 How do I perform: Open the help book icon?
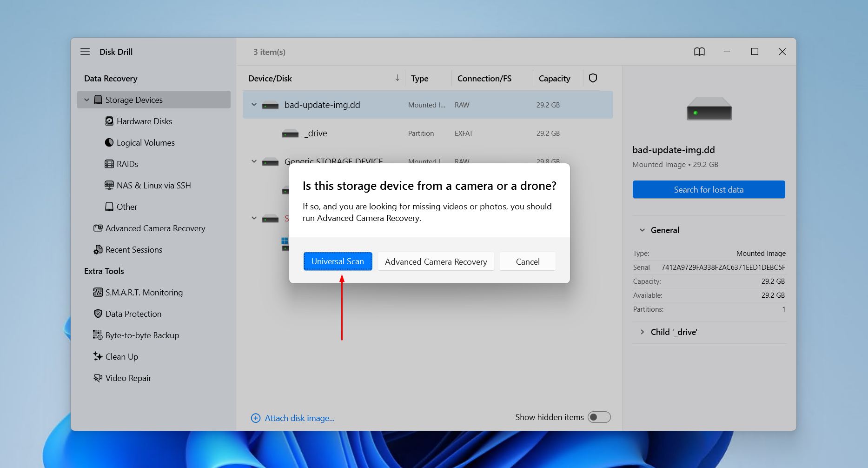tap(699, 52)
